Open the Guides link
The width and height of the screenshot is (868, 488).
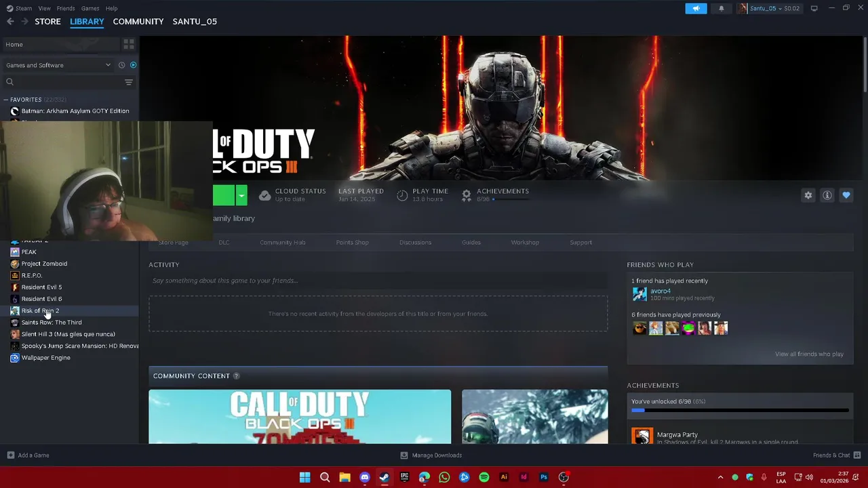471,242
